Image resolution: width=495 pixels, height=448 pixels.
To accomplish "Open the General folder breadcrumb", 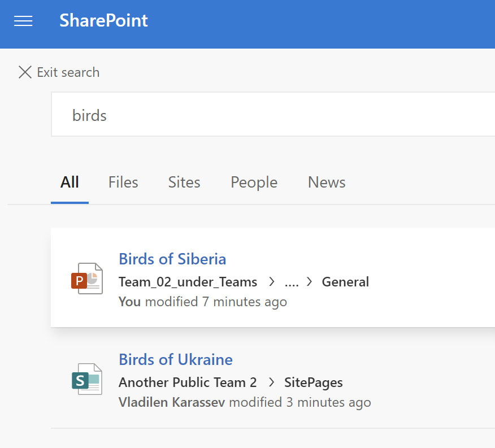I will coord(345,281).
